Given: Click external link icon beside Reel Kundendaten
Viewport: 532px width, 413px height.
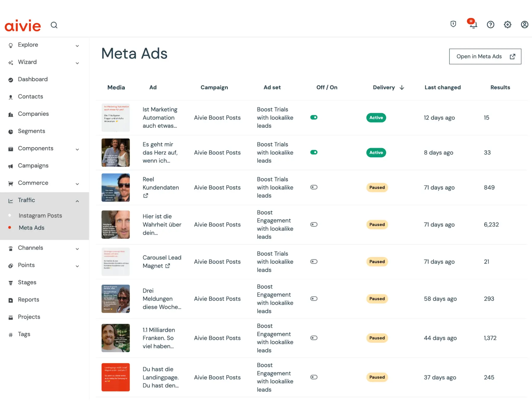Looking at the screenshot, I should (x=146, y=196).
